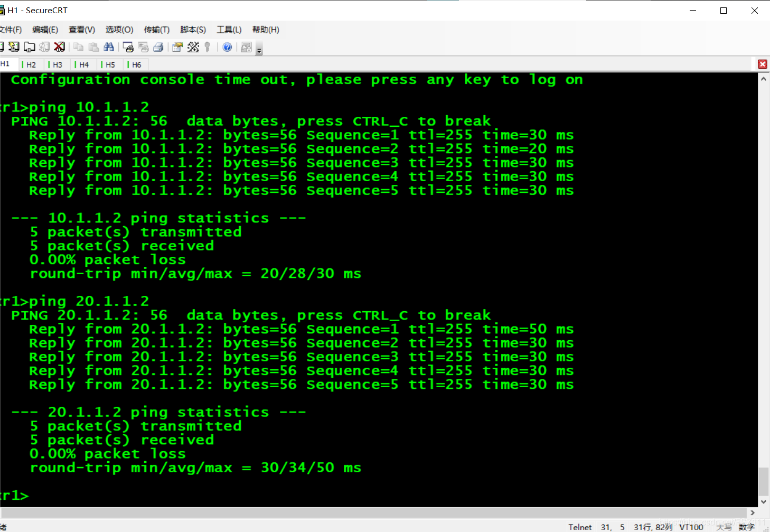Click the vertical scrollbar down arrow
Screen dimensions: 770x532
pyautogui.click(x=764, y=502)
